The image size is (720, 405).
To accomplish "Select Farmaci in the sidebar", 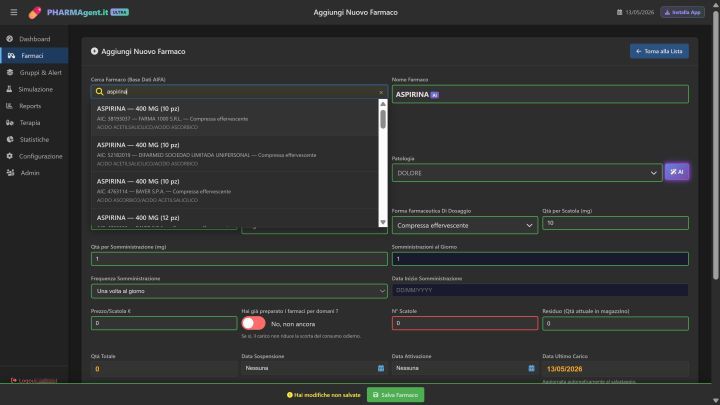I will 34,56.
